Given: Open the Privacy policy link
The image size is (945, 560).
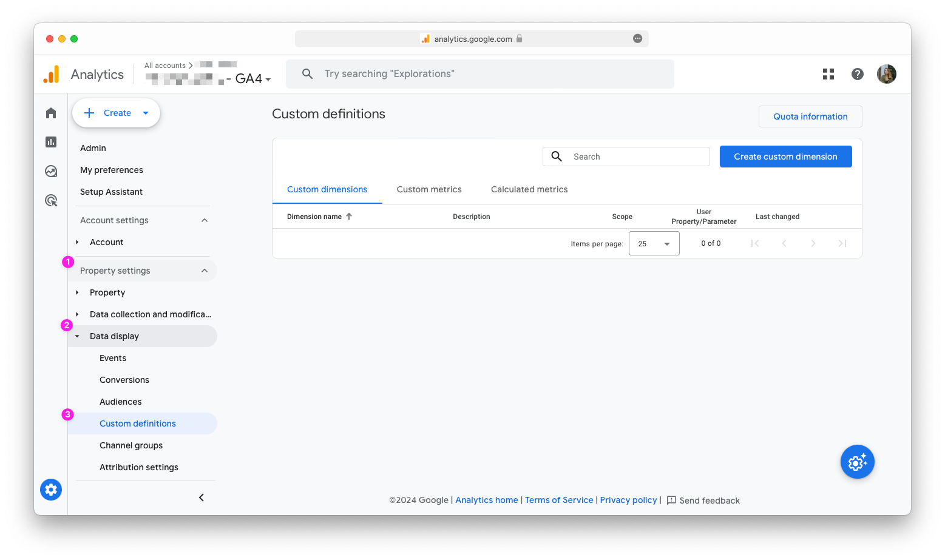Looking at the screenshot, I should tap(628, 500).
